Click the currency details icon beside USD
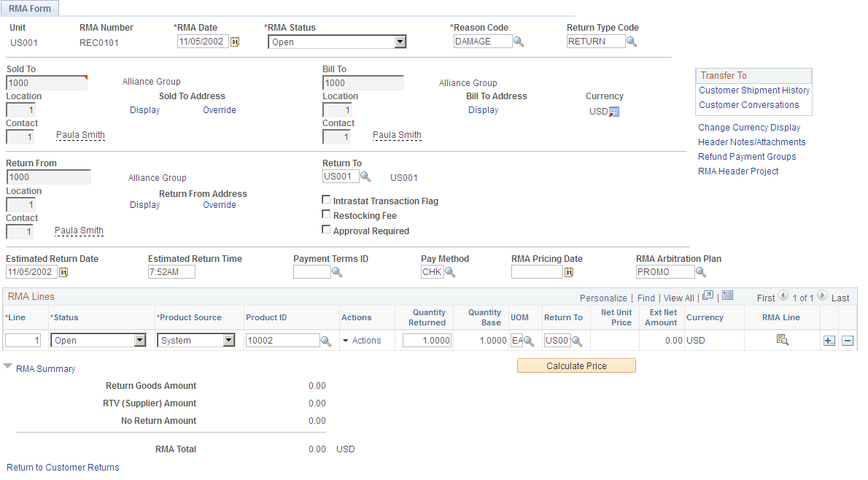This screenshot has height=480, width=868. [x=614, y=112]
